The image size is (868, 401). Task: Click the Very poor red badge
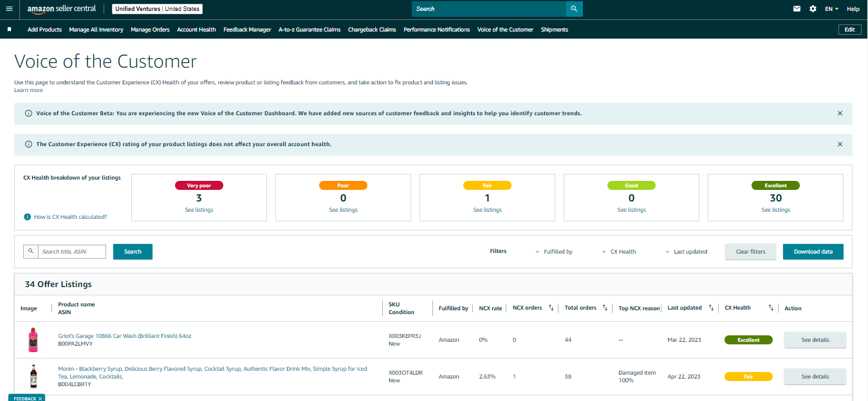pyautogui.click(x=199, y=185)
